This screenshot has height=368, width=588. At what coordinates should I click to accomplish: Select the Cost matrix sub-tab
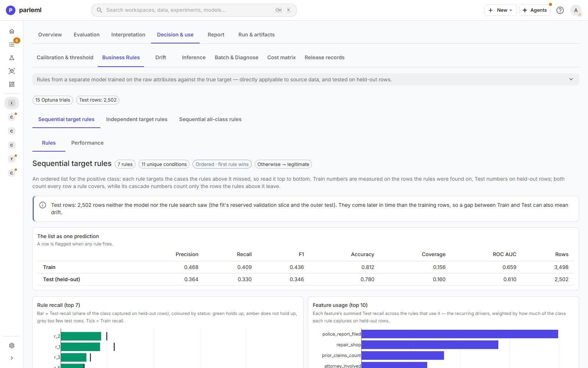[282, 57]
